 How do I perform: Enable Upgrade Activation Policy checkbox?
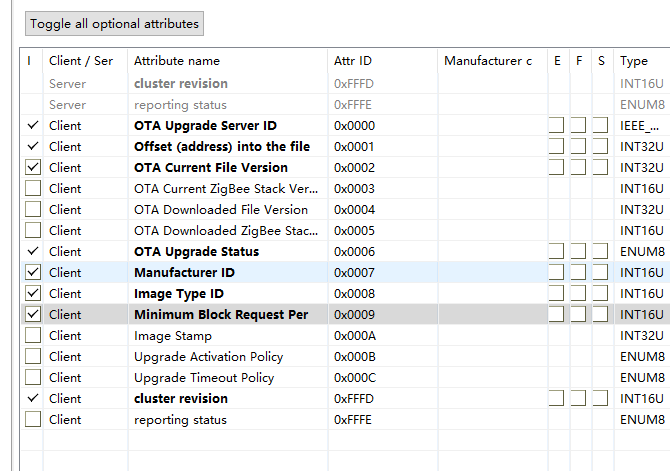pos(33,357)
